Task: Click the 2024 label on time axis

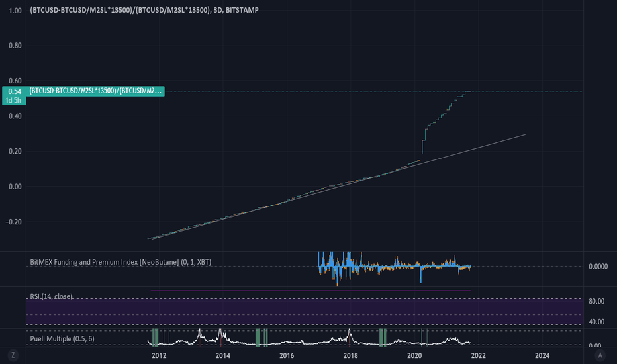Action: [x=542, y=356]
